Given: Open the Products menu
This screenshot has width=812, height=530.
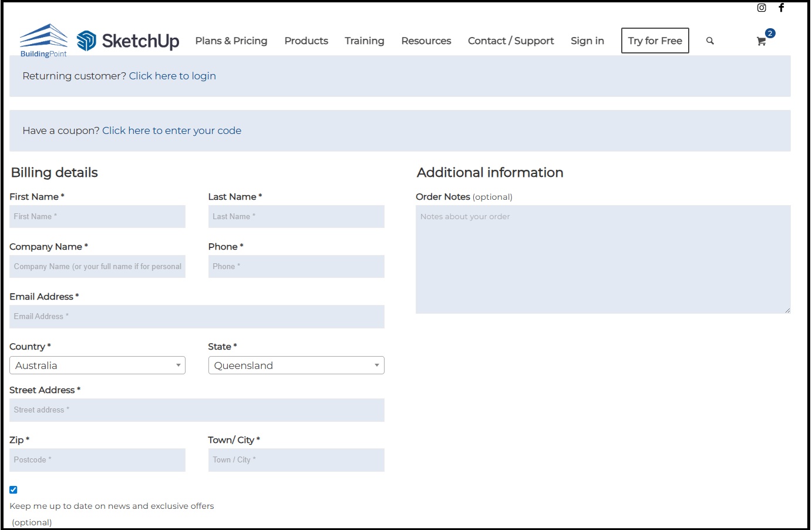Looking at the screenshot, I should pyautogui.click(x=306, y=41).
